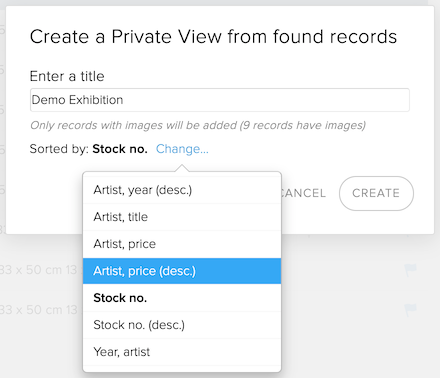This screenshot has height=378, width=440.
Task: Click the CREATE button
Action: (x=376, y=193)
